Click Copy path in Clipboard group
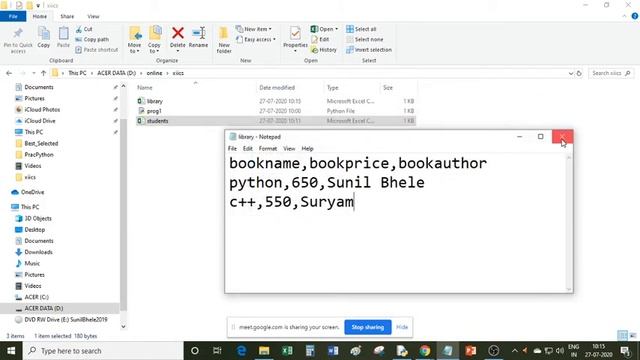The width and height of the screenshot is (640, 360). [x=92, y=40]
